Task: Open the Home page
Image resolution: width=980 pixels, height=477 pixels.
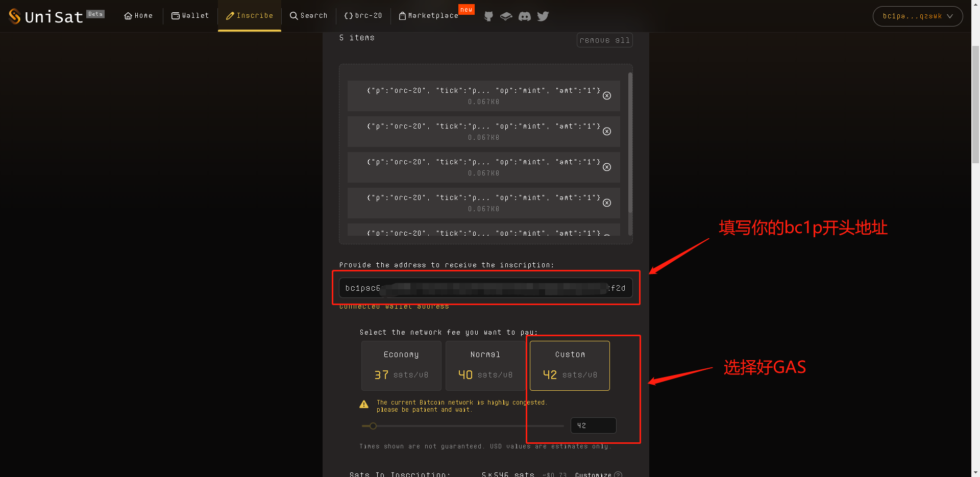Action: [x=138, y=16]
